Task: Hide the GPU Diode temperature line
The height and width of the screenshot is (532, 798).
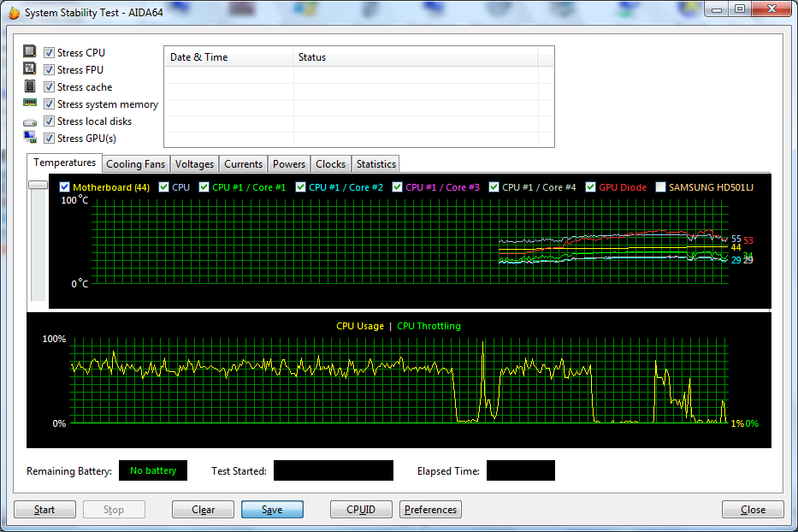Action: [591, 186]
